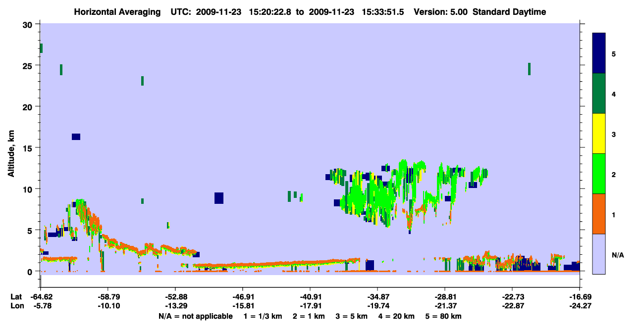The height and width of the screenshot is (330, 644).
Task: Click the latitude value -40.91
Action: coord(310,297)
